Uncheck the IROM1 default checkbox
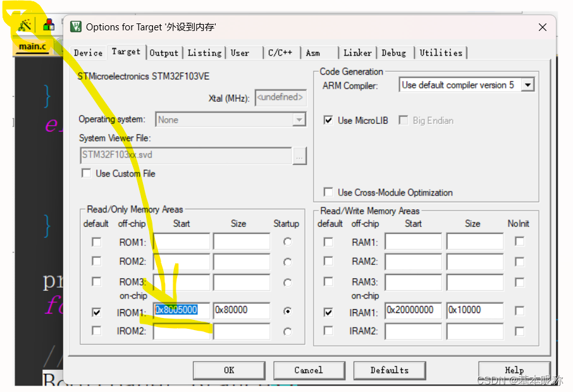 click(97, 312)
